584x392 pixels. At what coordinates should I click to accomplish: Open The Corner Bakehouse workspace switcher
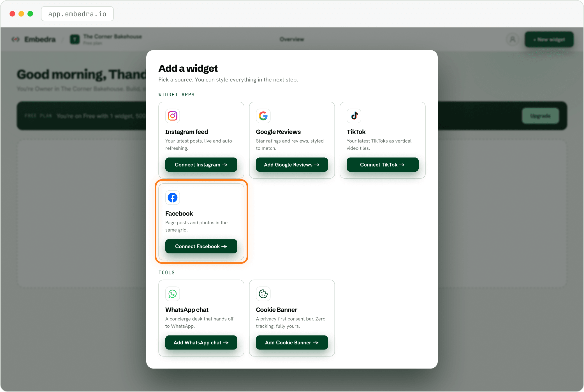click(x=106, y=39)
